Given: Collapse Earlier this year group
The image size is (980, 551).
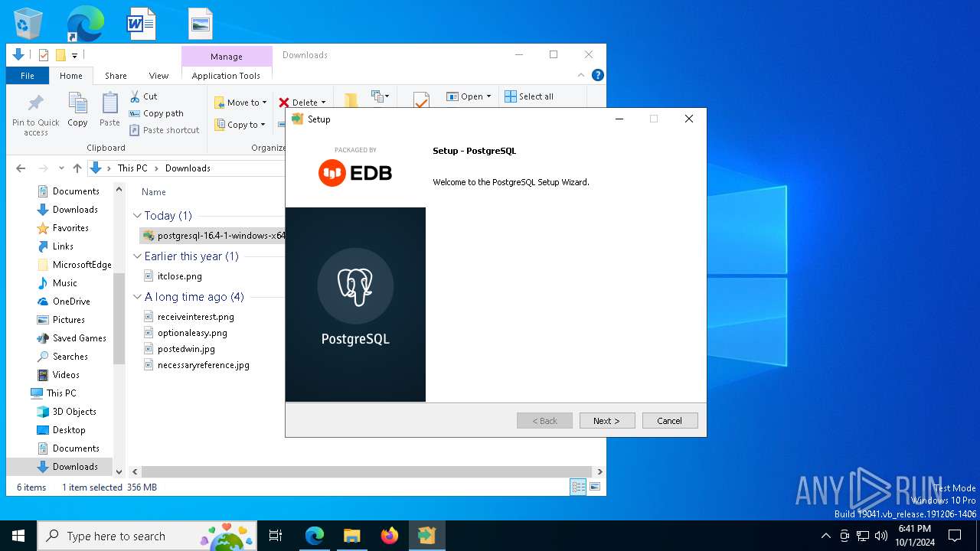Looking at the screenshot, I should (138, 256).
